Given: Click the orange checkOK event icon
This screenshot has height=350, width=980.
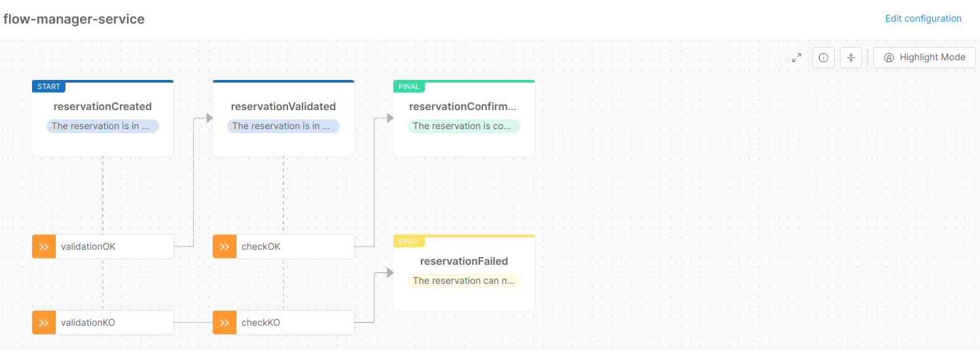Looking at the screenshot, I should (x=225, y=247).
